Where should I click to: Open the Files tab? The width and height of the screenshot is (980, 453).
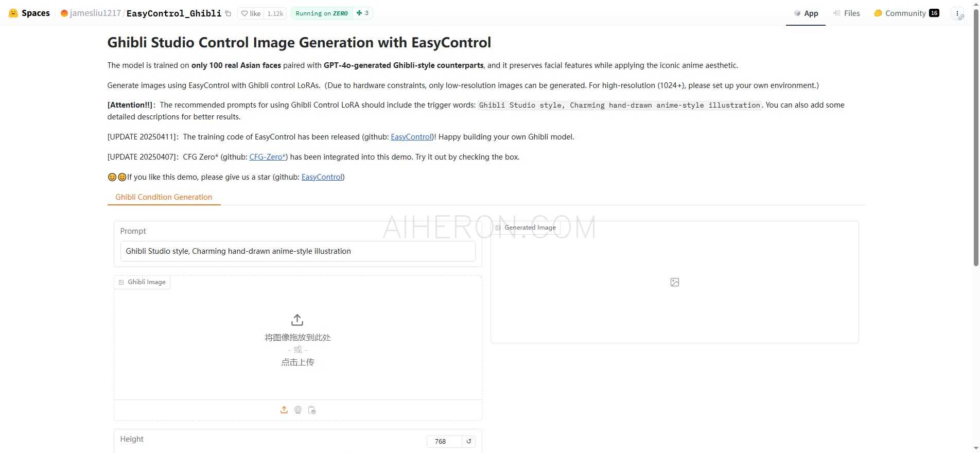[847, 13]
